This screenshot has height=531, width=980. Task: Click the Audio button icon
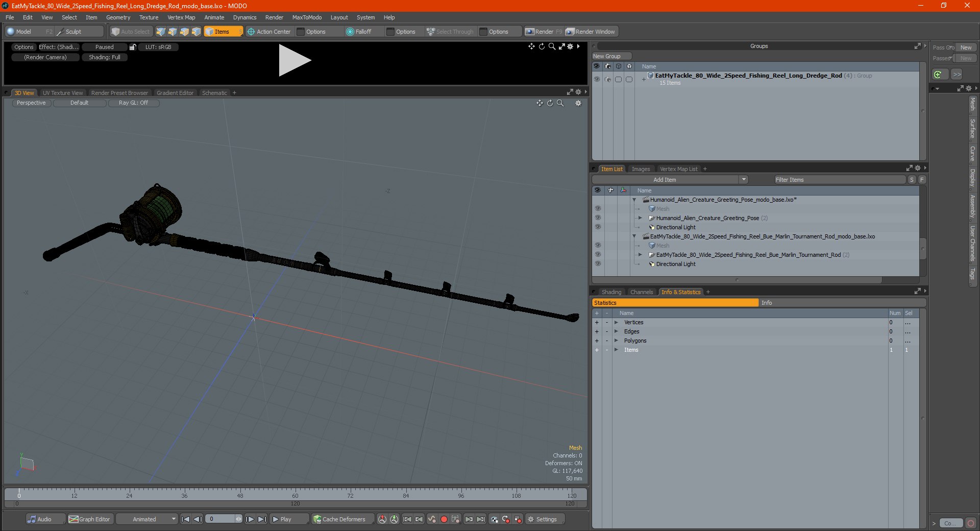click(x=32, y=519)
